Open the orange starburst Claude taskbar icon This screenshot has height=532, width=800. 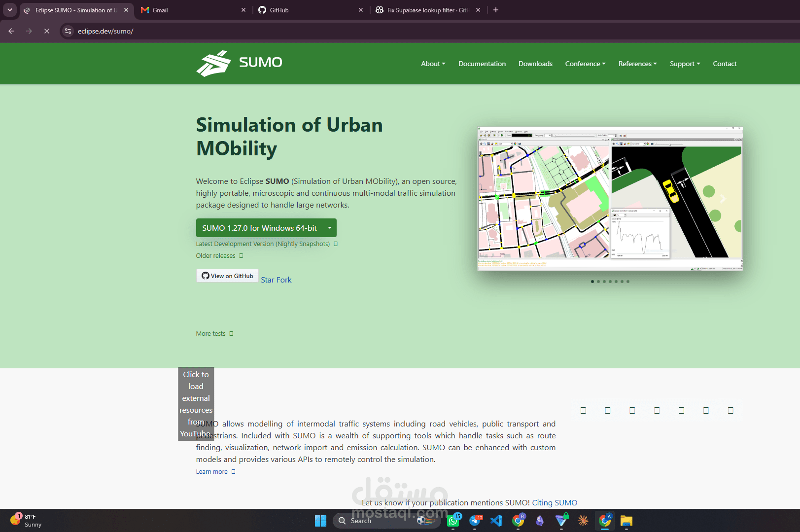coord(583,521)
